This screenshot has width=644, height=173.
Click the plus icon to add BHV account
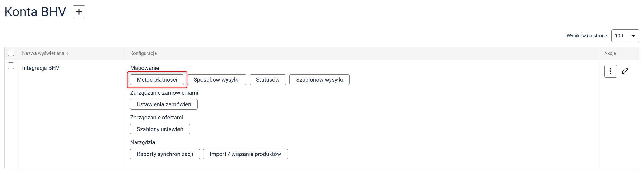pyautogui.click(x=79, y=12)
